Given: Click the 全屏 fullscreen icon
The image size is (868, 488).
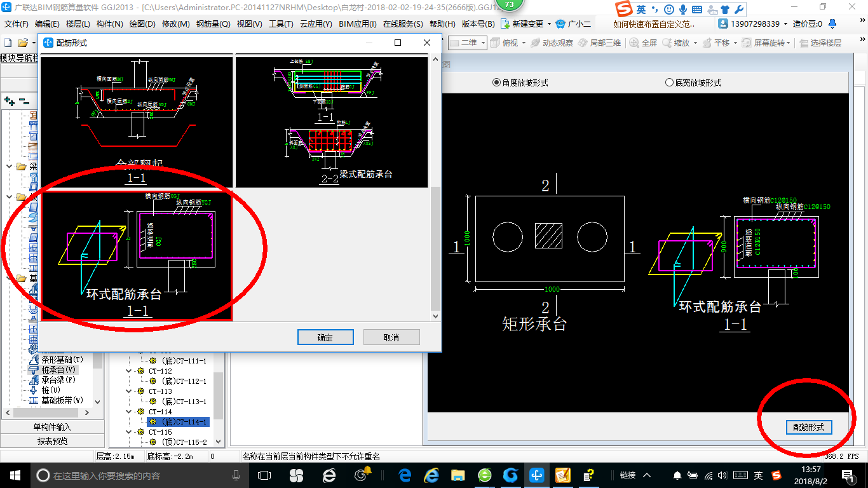Looking at the screenshot, I should click(635, 43).
